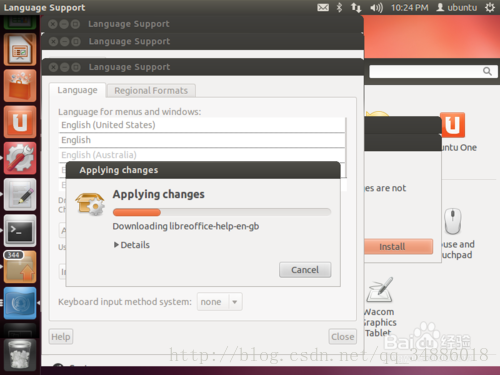
Task: Select English in the language list
Action: pos(202,140)
